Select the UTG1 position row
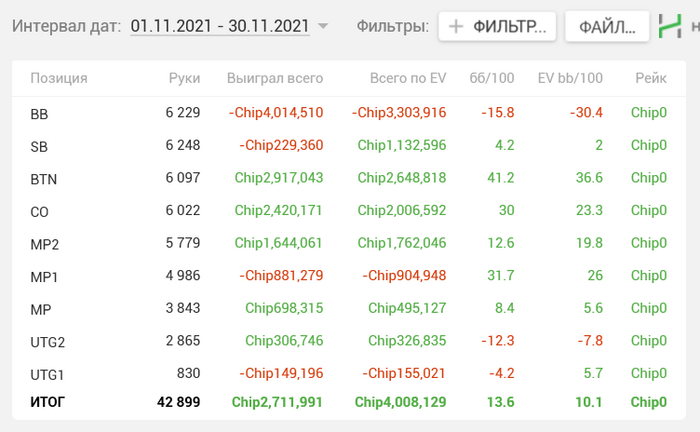 (349, 374)
